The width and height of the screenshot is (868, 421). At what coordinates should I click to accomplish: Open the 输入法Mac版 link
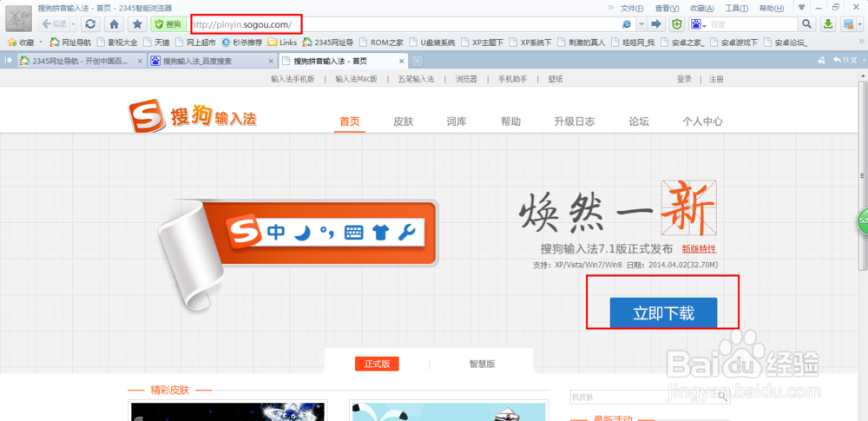click(x=356, y=79)
